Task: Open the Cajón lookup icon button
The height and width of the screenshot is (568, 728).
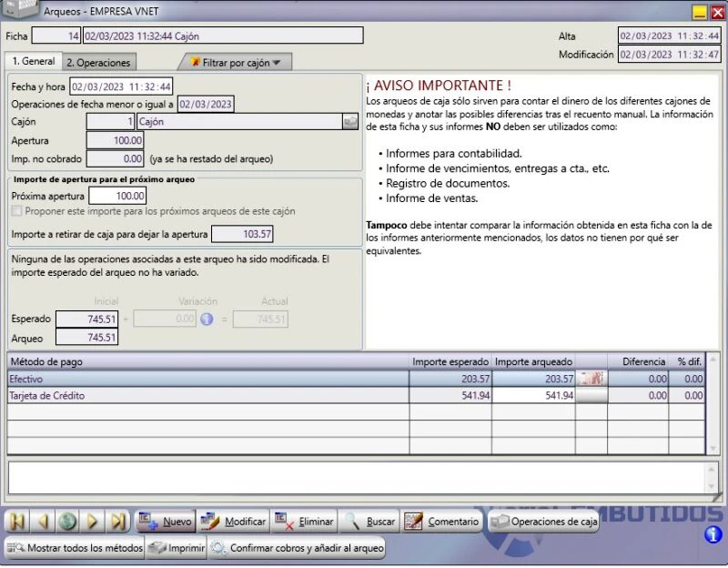Action: click(x=350, y=122)
